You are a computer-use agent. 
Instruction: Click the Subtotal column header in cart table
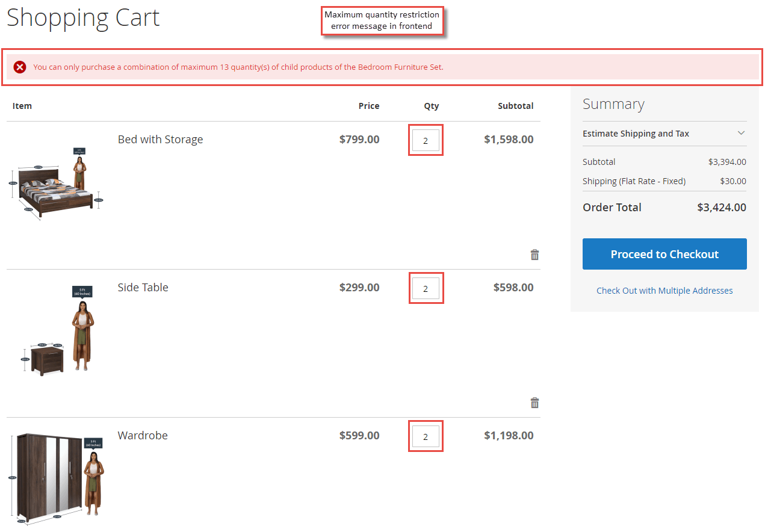coord(516,106)
